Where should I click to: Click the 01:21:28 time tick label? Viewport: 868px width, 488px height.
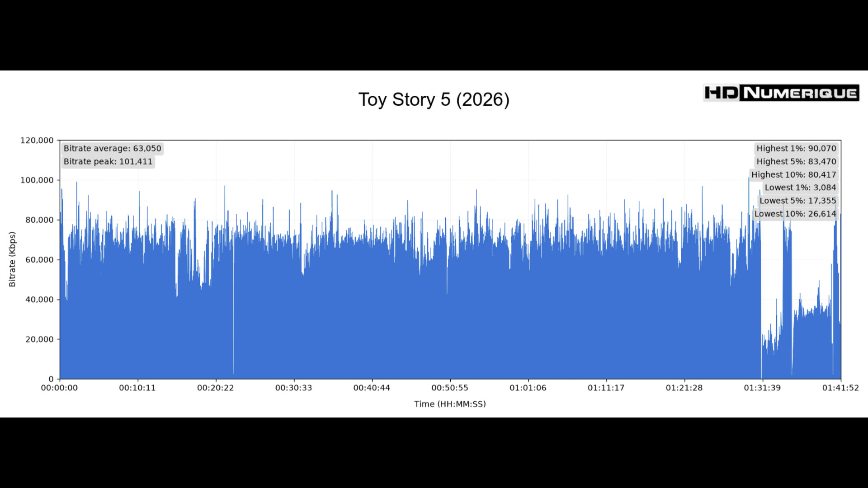(684, 388)
